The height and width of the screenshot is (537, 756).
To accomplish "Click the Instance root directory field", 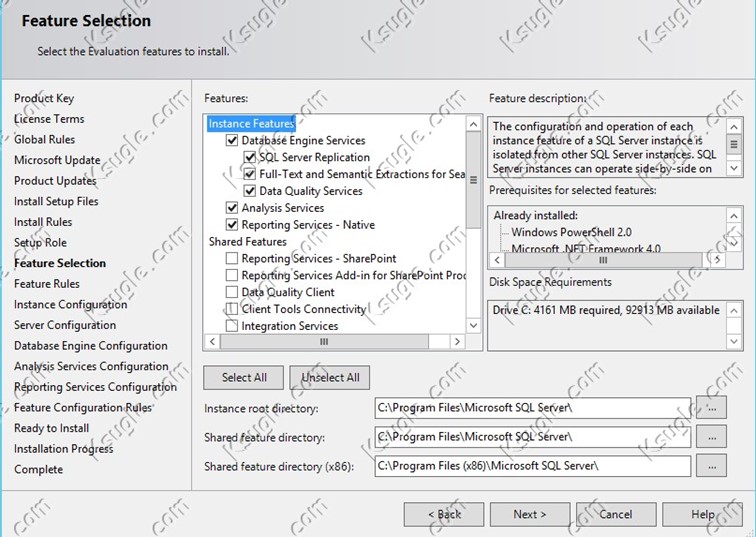I will pyautogui.click(x=532, y=408).
